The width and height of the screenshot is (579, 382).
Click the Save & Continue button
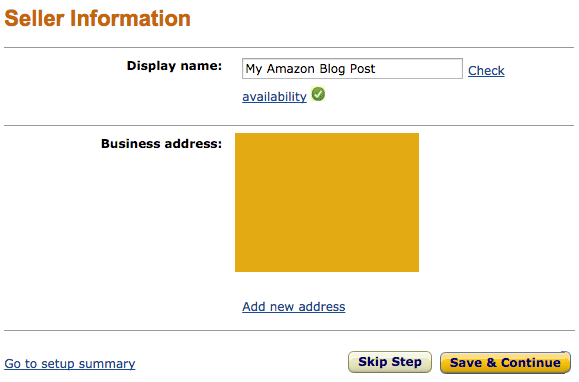[x=505, y=363]
